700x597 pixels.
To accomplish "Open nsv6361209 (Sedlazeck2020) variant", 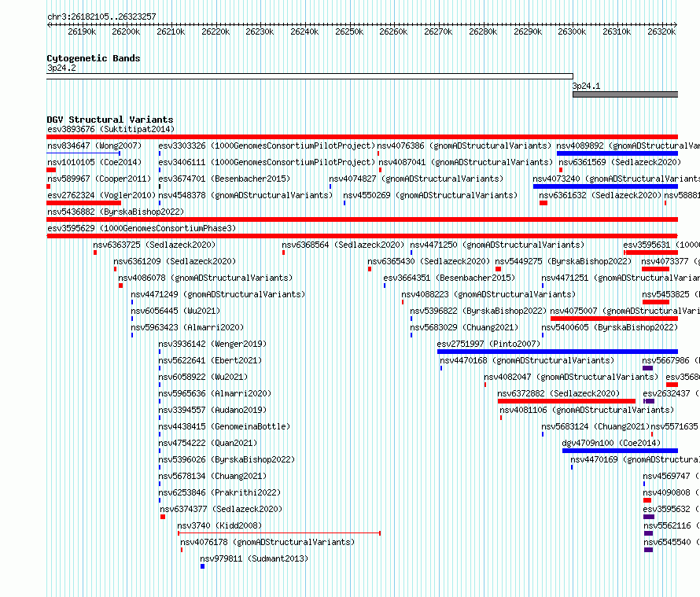I will click(175, 262).
